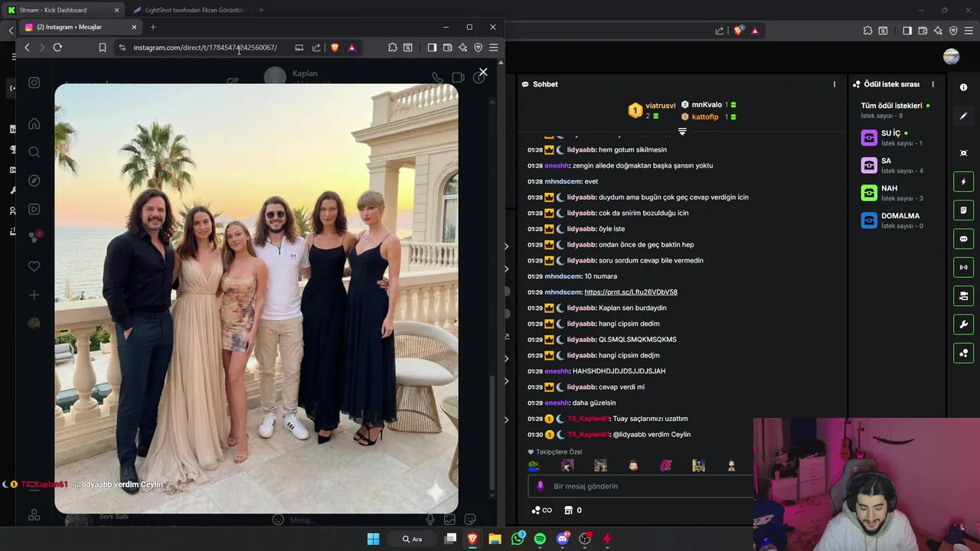
Task: Click the Instagram address bar URL
Action: click(x=205, y=47)
